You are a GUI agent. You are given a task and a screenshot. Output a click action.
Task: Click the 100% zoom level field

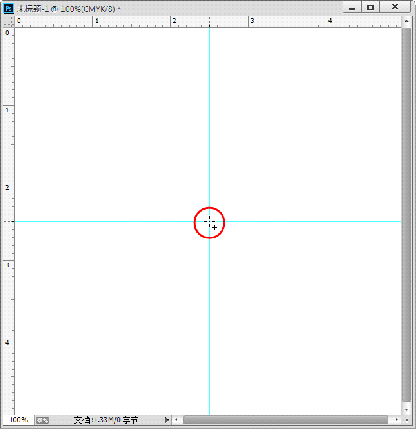point(19,420)
